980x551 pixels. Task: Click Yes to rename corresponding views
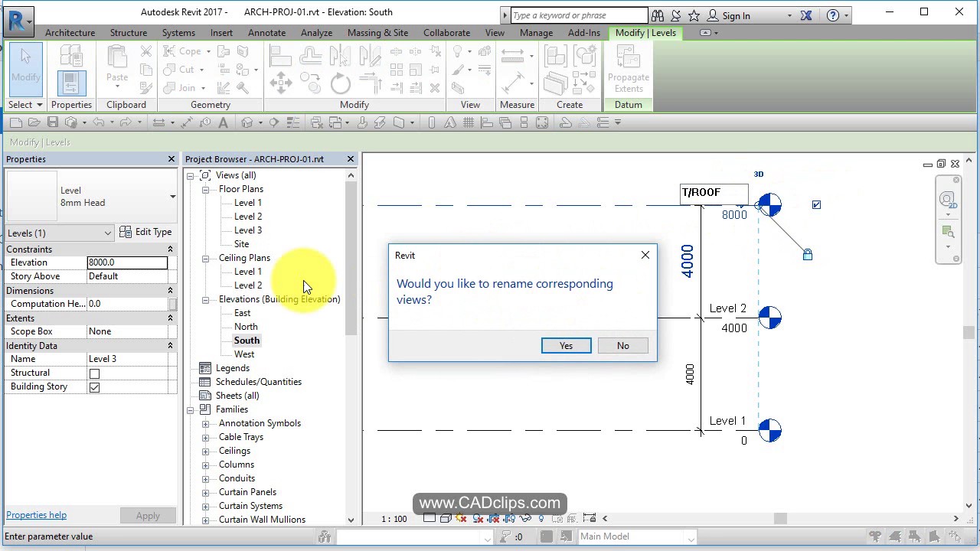click(566, 345)
